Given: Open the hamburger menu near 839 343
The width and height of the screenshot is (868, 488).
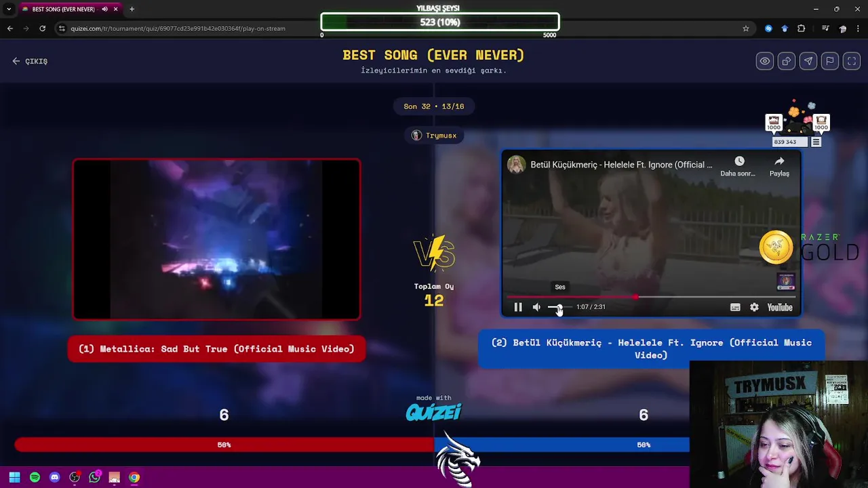Looking at the screenshot, I should [816, 142].
